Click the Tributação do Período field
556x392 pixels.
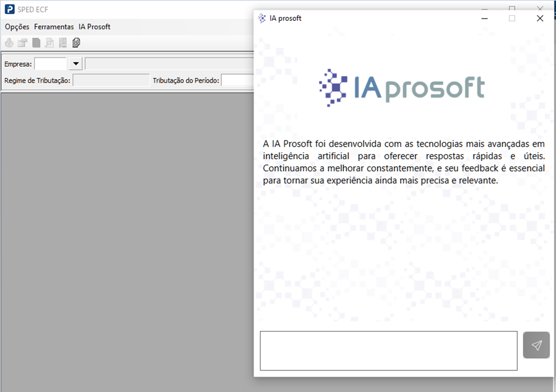tap(238, 81)
